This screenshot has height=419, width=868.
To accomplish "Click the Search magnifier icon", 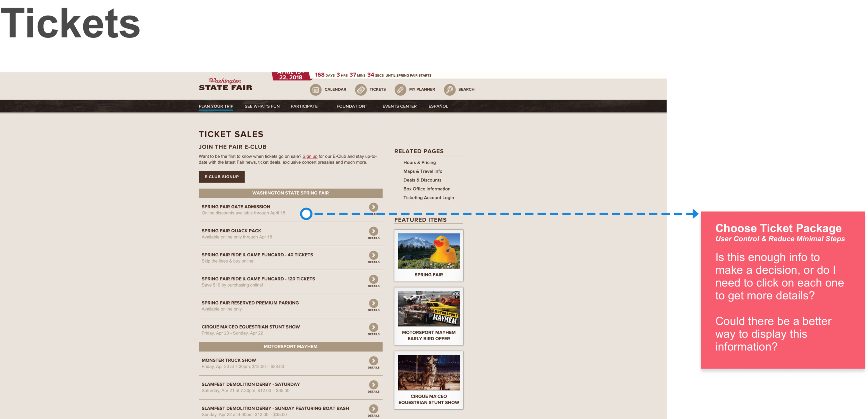I will click(449, 90).
